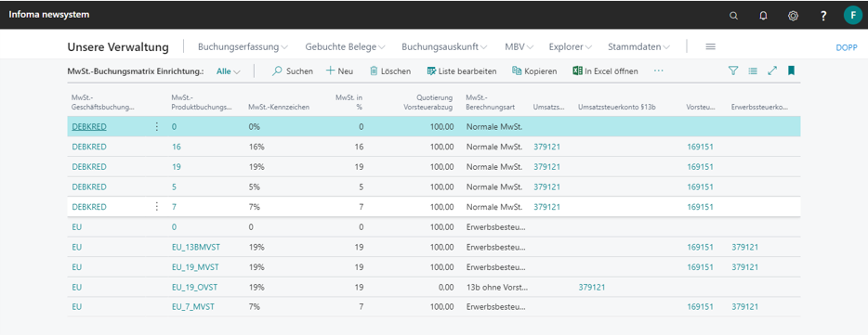Open the search magnifier in top bar
Viewport: 868px width, 335px height.
point(733,16)
